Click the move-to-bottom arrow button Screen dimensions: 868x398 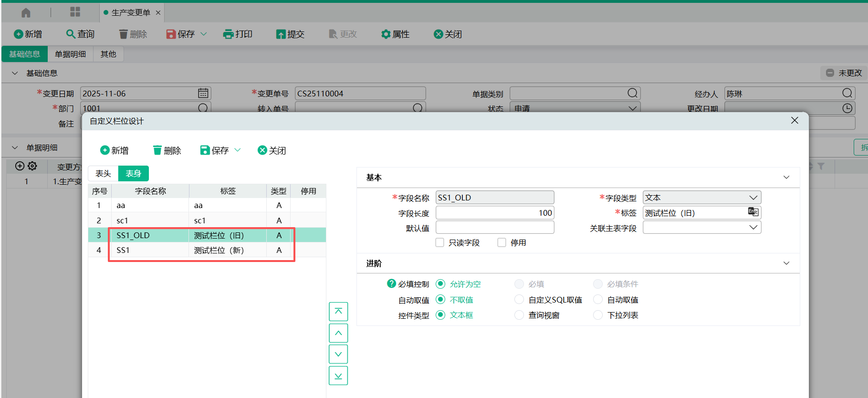(x=338, y=376)
